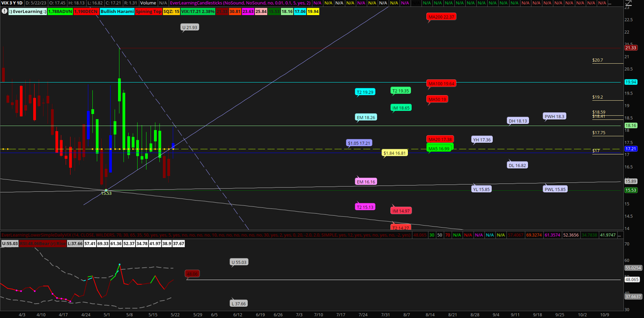Open EverLearningLowerSimpleDailyVIX study settings
644x318 pixels.
206,235
